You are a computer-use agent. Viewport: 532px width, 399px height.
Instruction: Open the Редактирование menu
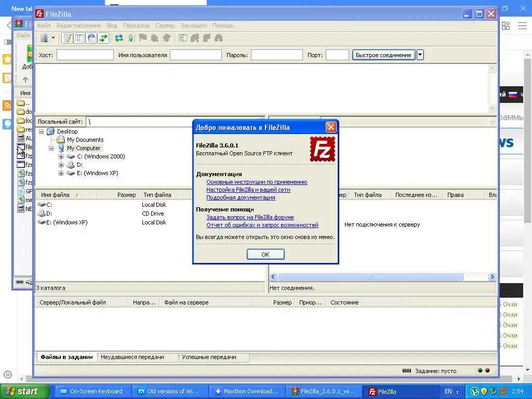pos(79,25)
